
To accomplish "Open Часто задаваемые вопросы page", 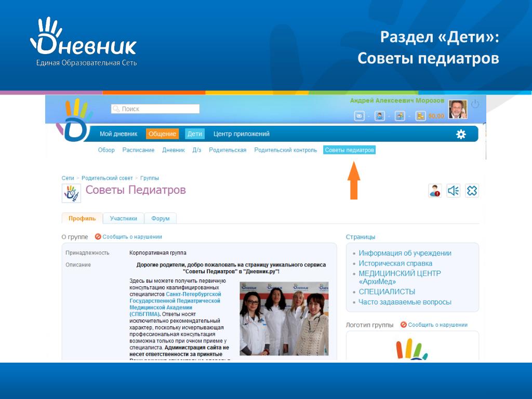I will coord(405,302).
